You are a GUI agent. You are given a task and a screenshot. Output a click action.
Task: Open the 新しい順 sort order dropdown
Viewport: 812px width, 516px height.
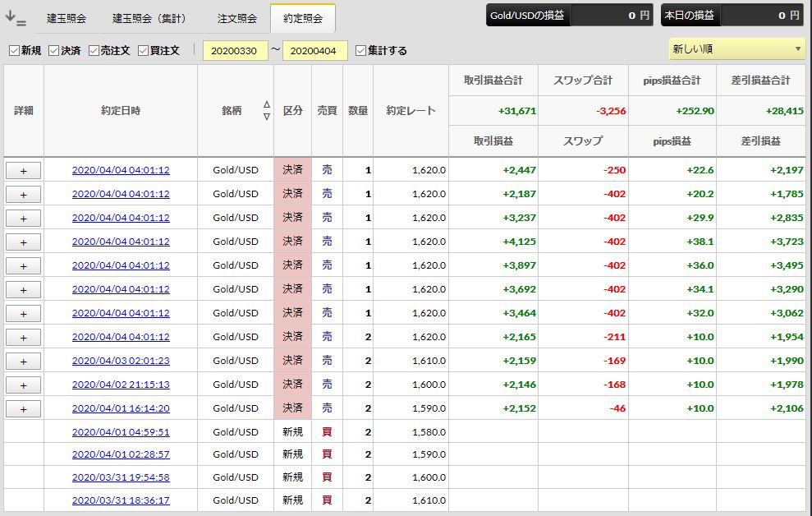(736, 49)
